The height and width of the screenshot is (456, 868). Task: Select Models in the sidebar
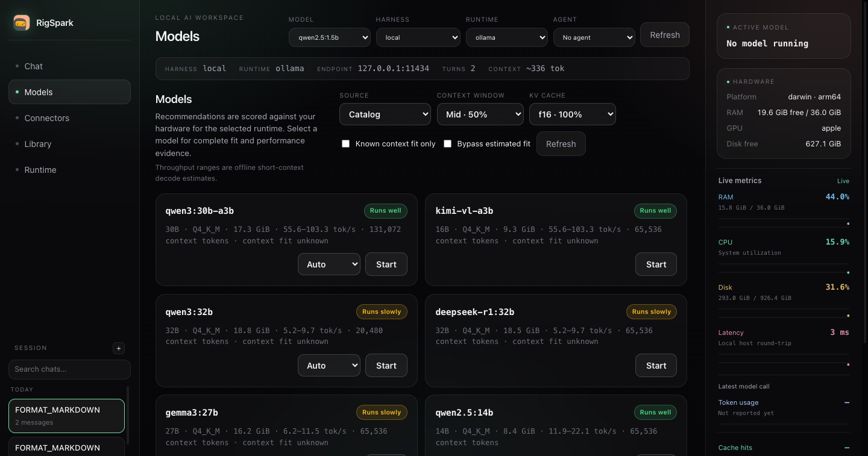point(69,92)
